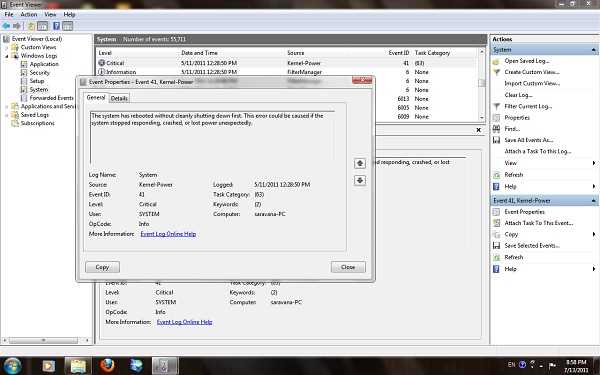Open log Properties in Actions pane
Screen dimensions: 600x375
pos(517,117)
